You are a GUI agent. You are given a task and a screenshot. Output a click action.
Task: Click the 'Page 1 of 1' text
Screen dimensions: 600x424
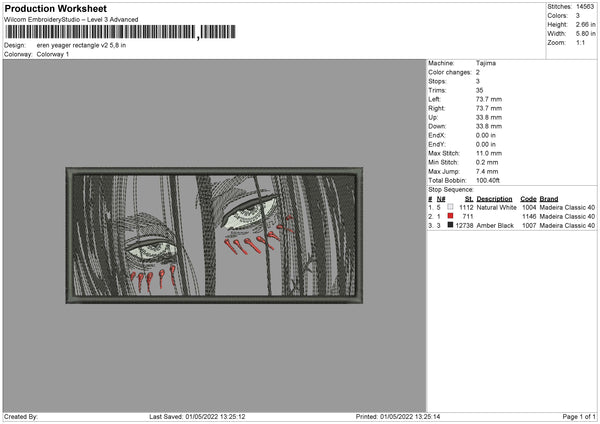pos(579,416)
